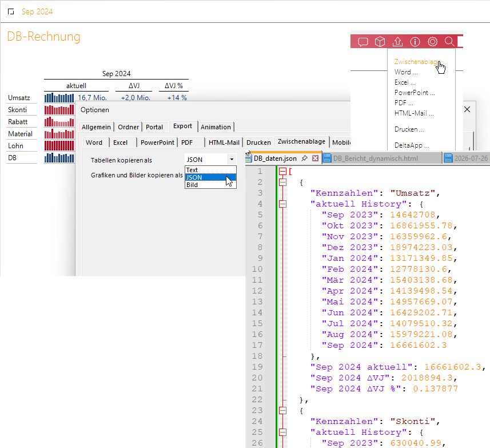This screenshot has height=448, width=490.
Task: Click line number 19 in the editor gutter
Action: (x=257, y=367)
